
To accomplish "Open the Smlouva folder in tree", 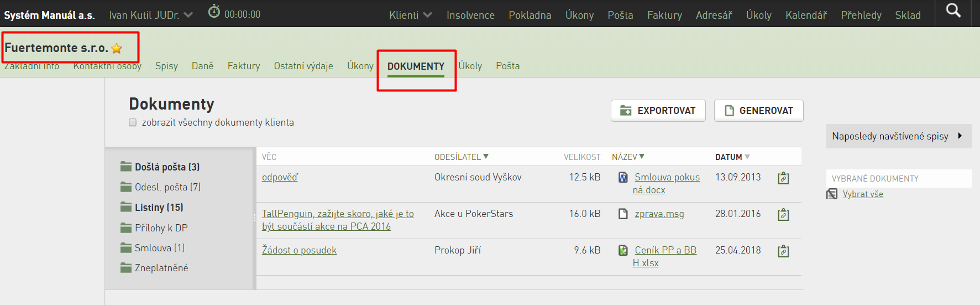I will click(x=153, y=248).
